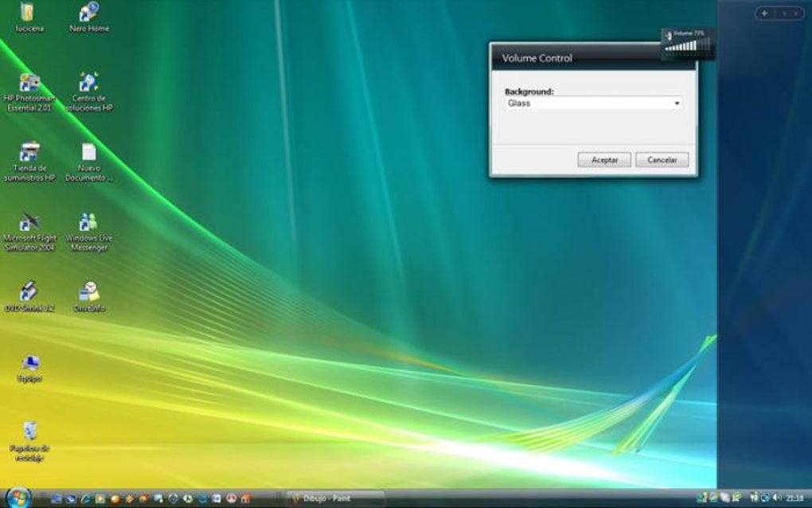
Task: Launch Microsoft Flight Simulator 2004 shortcut
Action: [29, 232]
